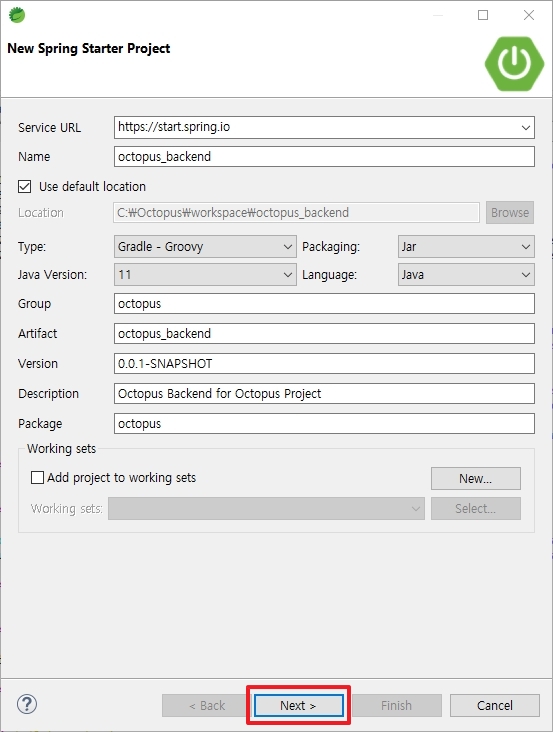This screenshot has height=732, width=553.
Task: Uncheck Use default location checkbox
Action: [25, 187]
